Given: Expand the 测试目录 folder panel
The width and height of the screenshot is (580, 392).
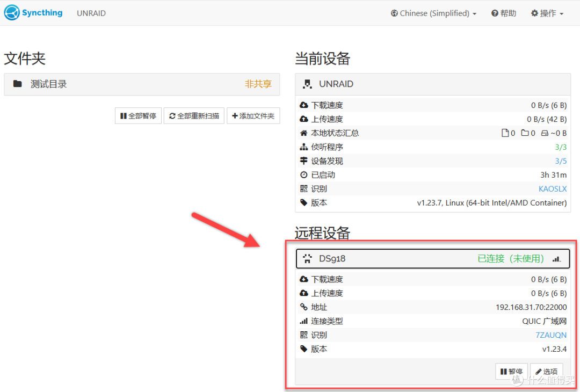Looking at the screenshot, I should [142, 84].
